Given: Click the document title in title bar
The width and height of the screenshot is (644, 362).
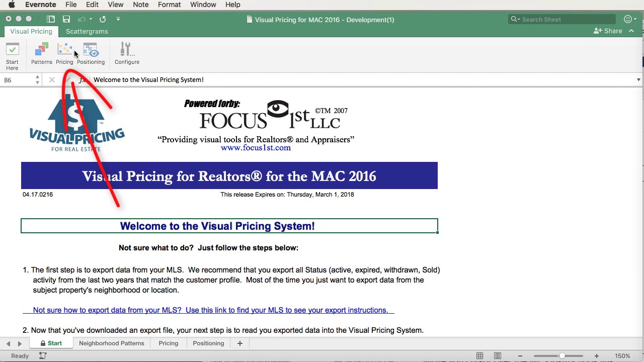Looking at the screenshot, I should click(325, 20).
